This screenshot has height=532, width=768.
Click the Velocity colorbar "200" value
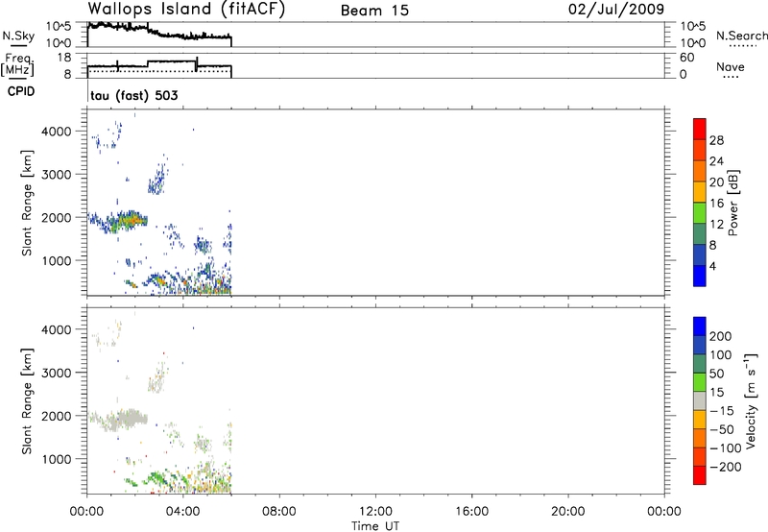721,336
